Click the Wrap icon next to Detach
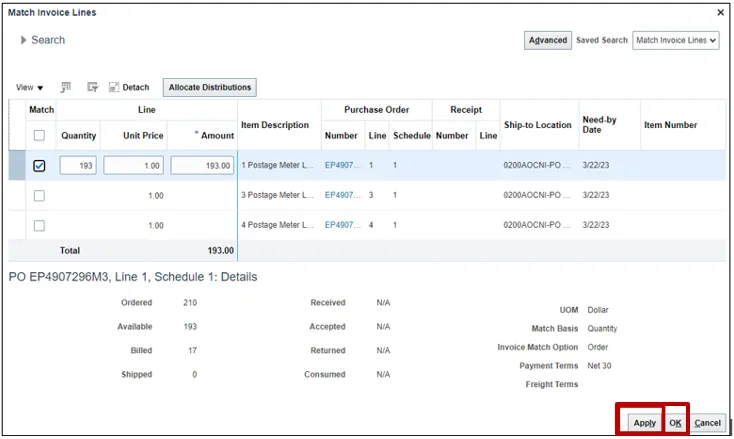 coord(92,88)
